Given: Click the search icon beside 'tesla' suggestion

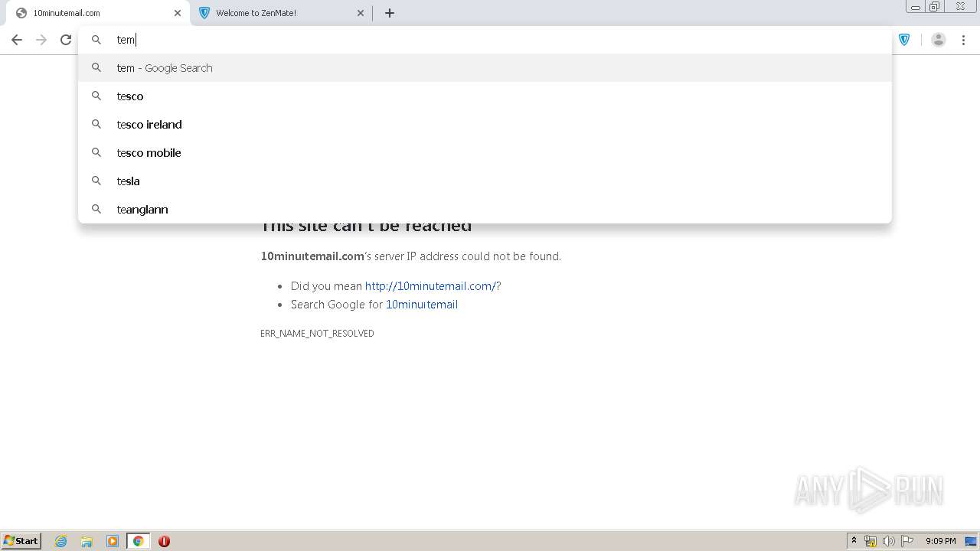Looking at the screenshot, I should point(96,181).
